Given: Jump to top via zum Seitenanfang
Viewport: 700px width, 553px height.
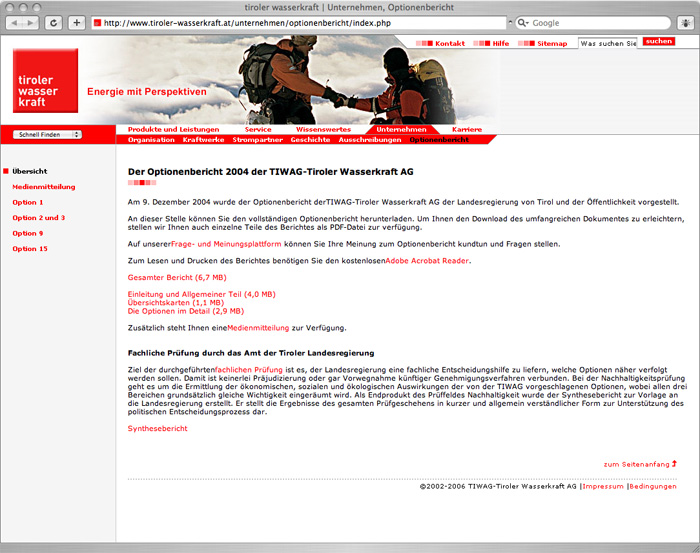Looking at the screenshot, I should click(636, 464).
